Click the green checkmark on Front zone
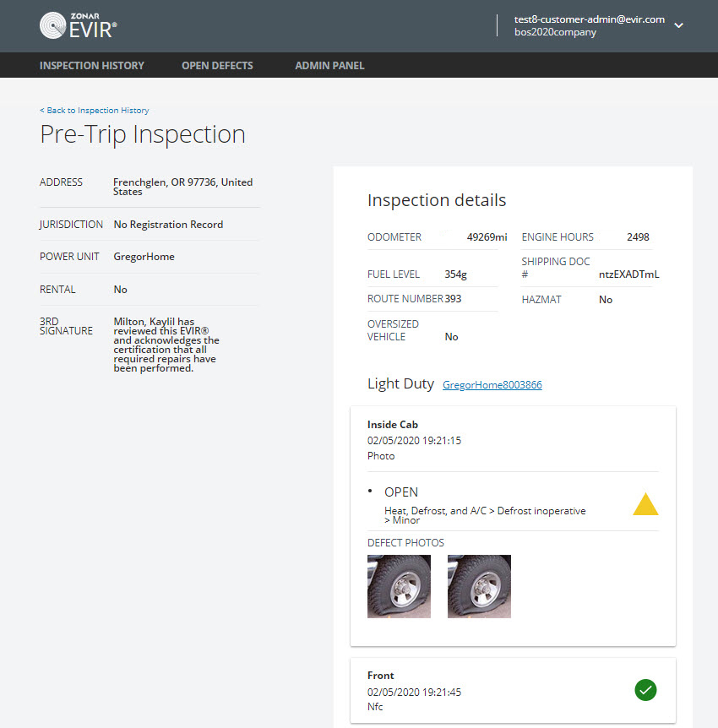The width and height of the screenshot is (718, 728). pyautogui.click(x=645, y=690)
